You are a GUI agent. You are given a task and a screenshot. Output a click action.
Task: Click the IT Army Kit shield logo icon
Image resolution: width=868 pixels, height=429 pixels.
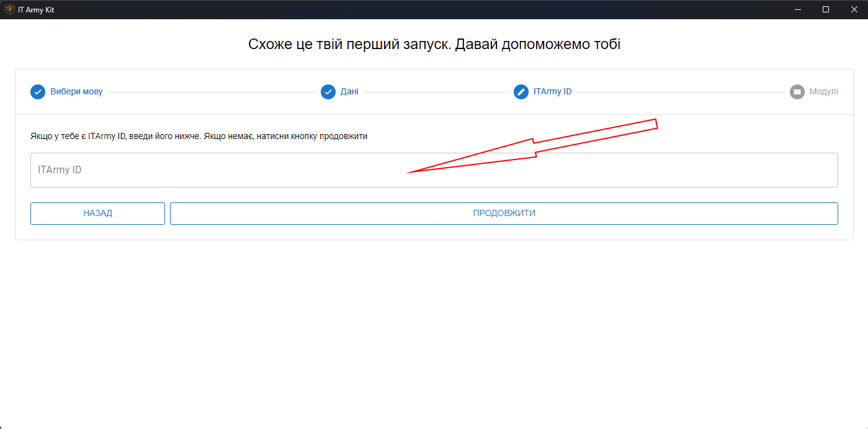click(x=11, y=9)
